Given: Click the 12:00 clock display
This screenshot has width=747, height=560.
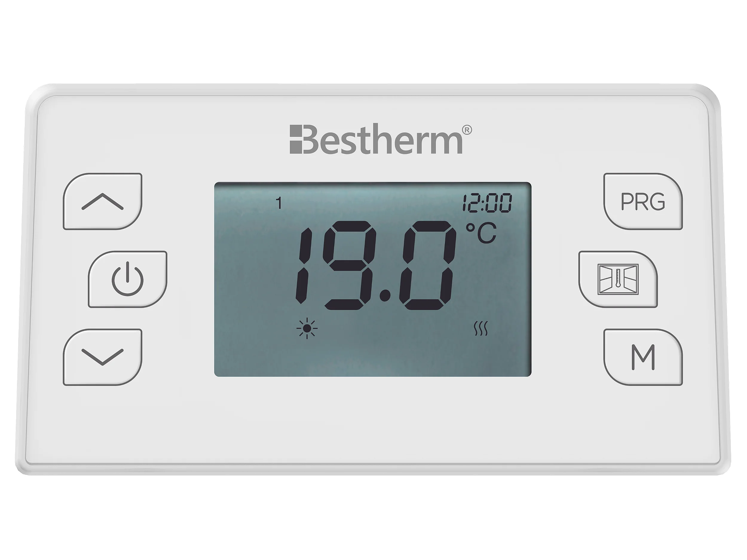Looking at the screenshot, I should tap(487, 203).
